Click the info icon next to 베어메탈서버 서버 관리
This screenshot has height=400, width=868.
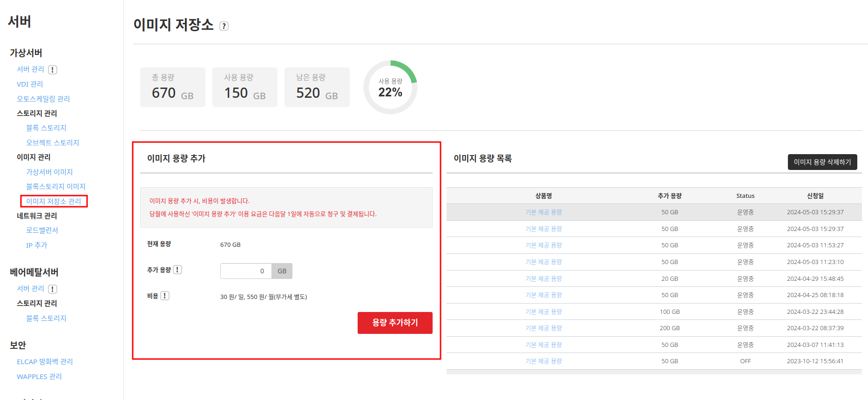(53, 289)
